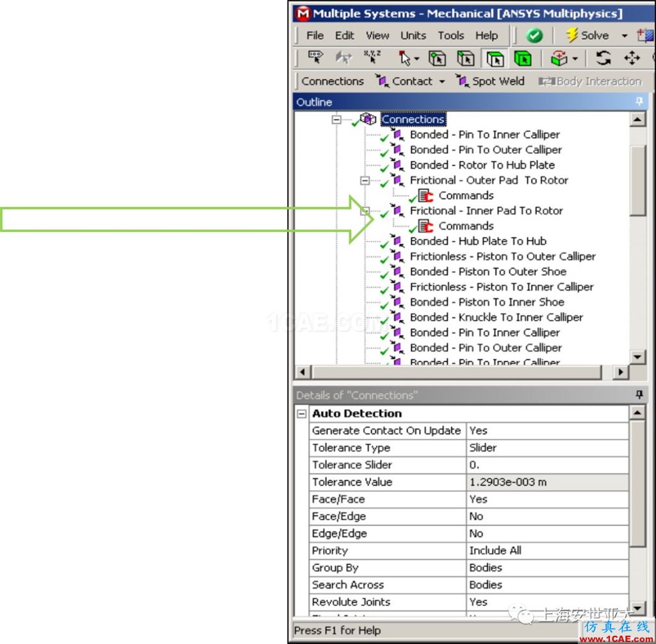Select Bonded - Rotor To Hub Plate

482,165
